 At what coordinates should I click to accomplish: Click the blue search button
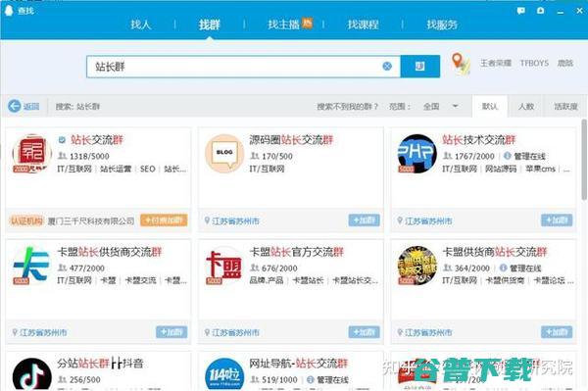click(x=420, y=67)
